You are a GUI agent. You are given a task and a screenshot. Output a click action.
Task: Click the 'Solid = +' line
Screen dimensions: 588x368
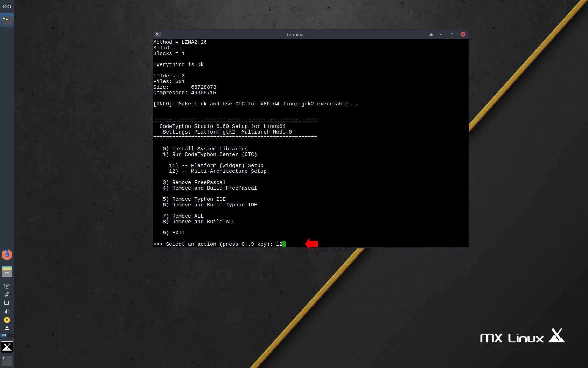[x=167, y=48]
